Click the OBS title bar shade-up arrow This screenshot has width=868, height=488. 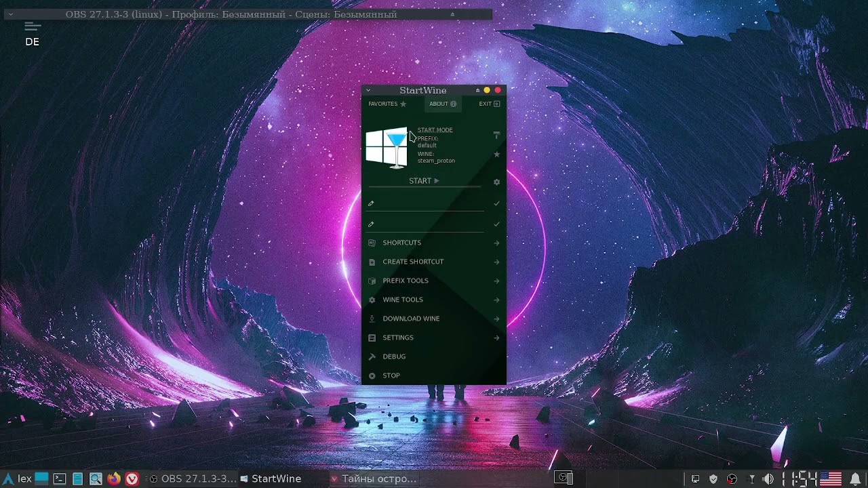click(452, 14)
